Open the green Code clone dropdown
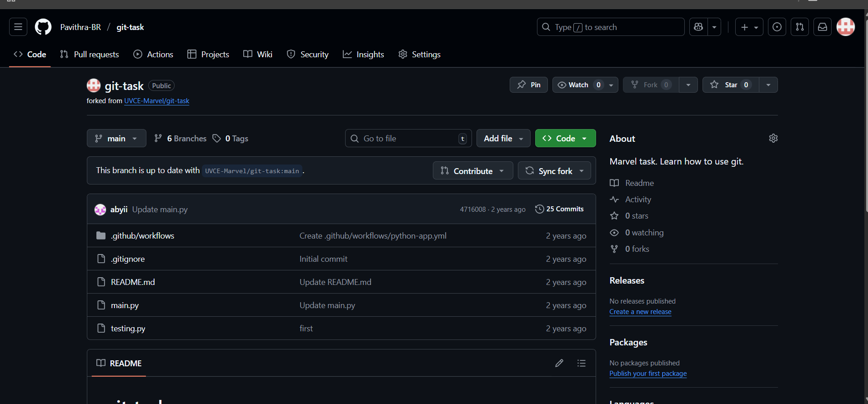868x404 pixels. 565,139
